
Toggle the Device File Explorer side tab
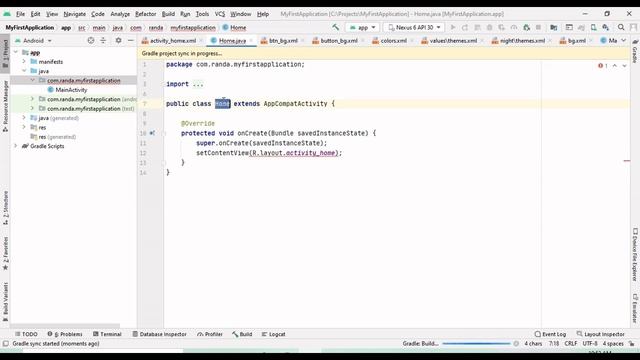point(635,255)
